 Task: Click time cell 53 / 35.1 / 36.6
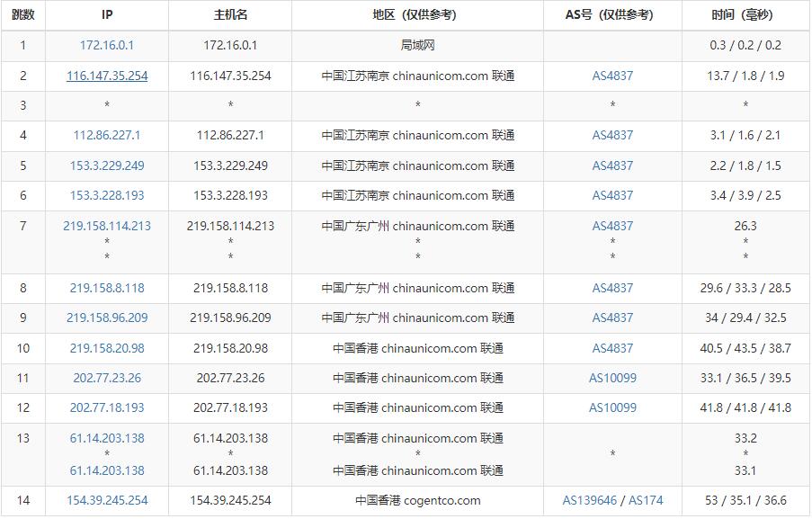point(745,500)
